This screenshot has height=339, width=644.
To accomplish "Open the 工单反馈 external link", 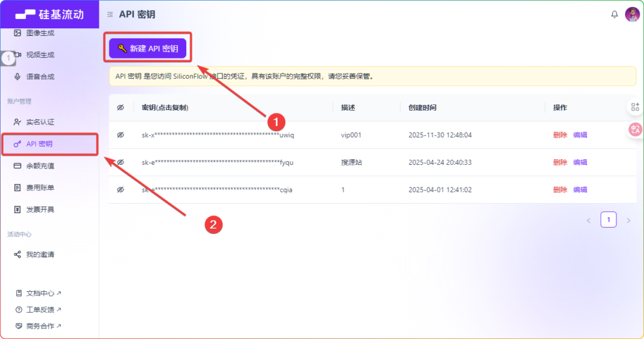I will click(38, 309).
